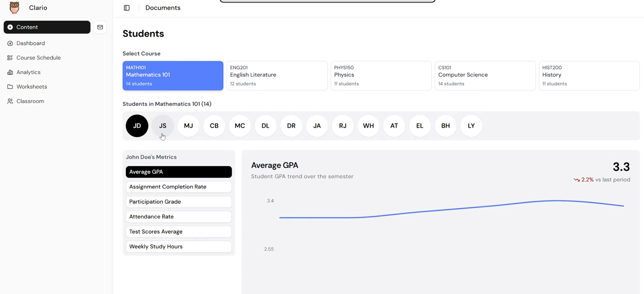644x294 pixels.
Task: Open the mail inbox icon
Action: click(x=100, y=27)
